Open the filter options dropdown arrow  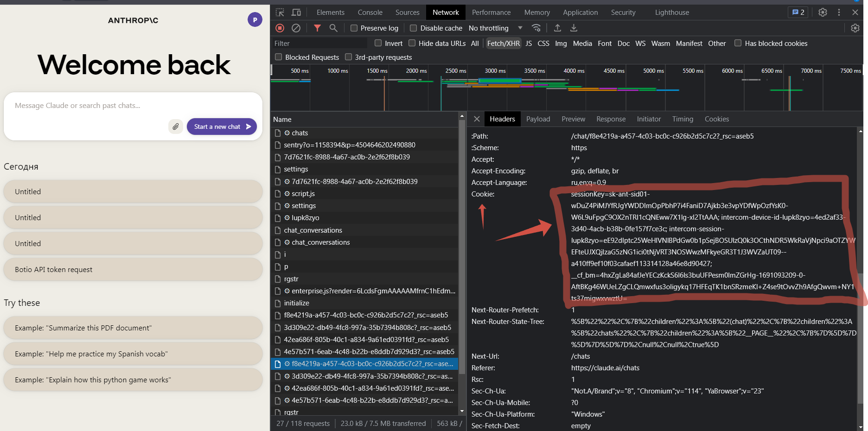click(x=519, y=28)
